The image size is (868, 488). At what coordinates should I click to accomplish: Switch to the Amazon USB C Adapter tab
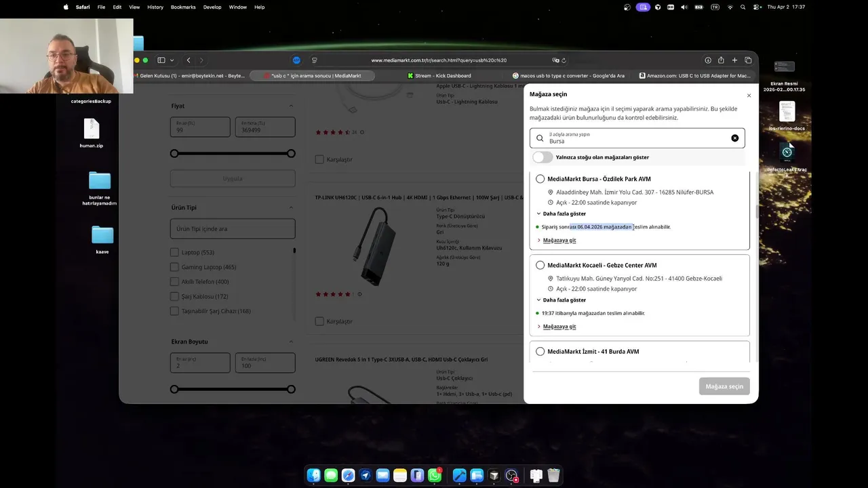pos(695,76)
